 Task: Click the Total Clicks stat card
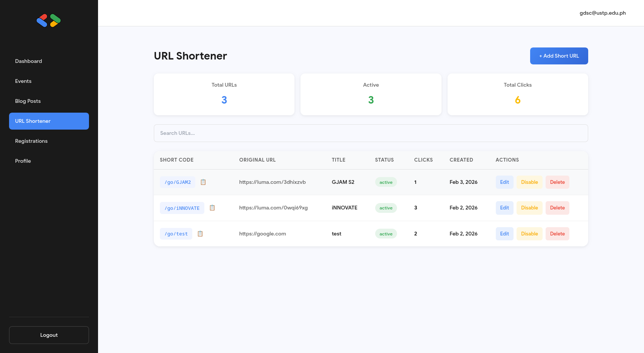click(x=518, y=94)
